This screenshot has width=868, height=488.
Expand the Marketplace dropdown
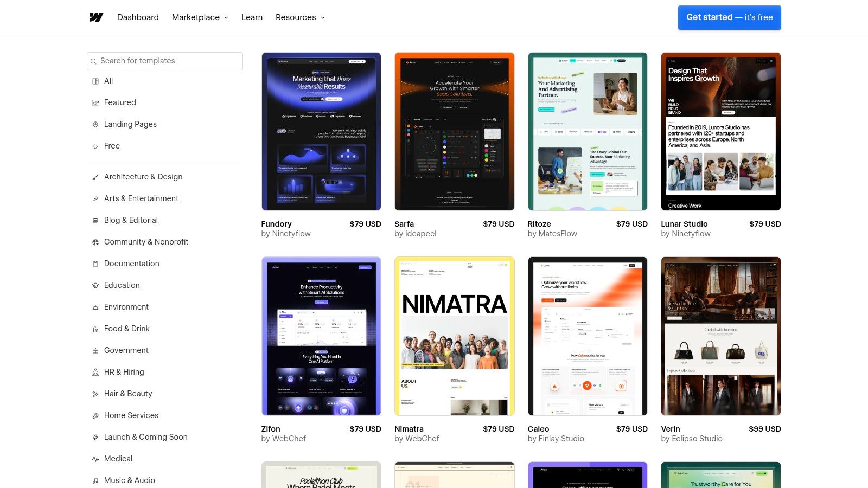(x=199, y=17)
